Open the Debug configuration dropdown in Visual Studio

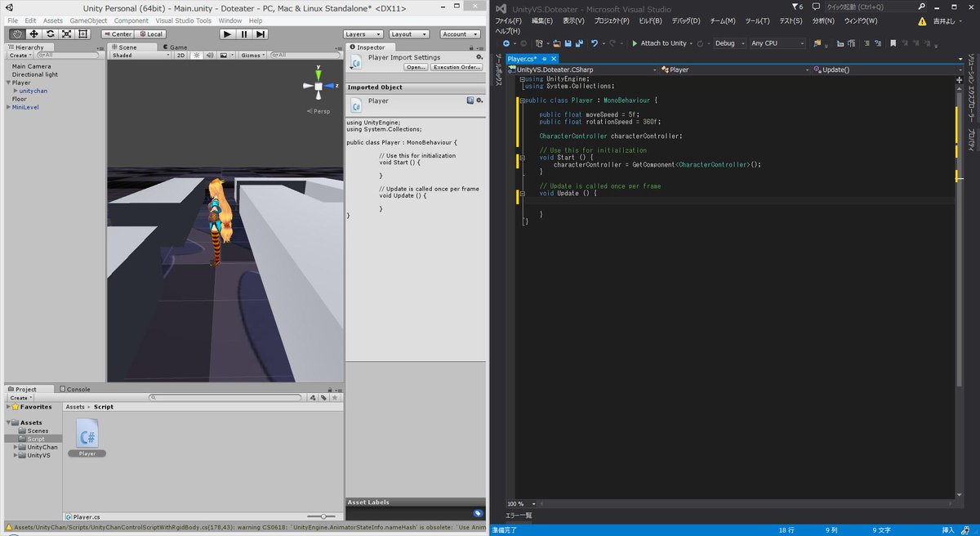pyautogui.click(x=728, y=42)
